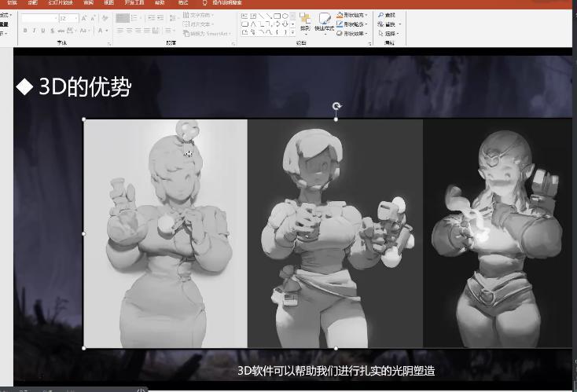Select the triangle shape
577x392 pixels.
[253, 24]
